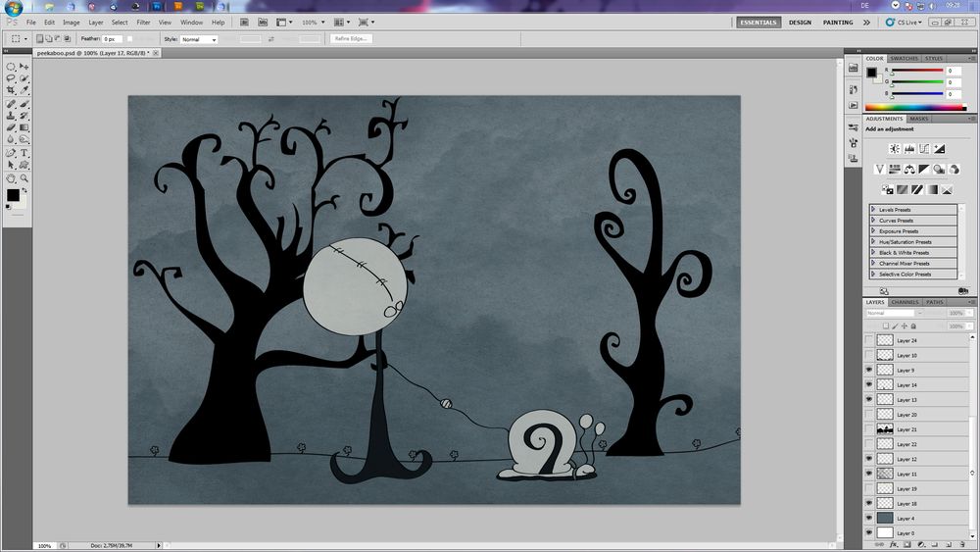Open the Layer menu

[96, 22]
